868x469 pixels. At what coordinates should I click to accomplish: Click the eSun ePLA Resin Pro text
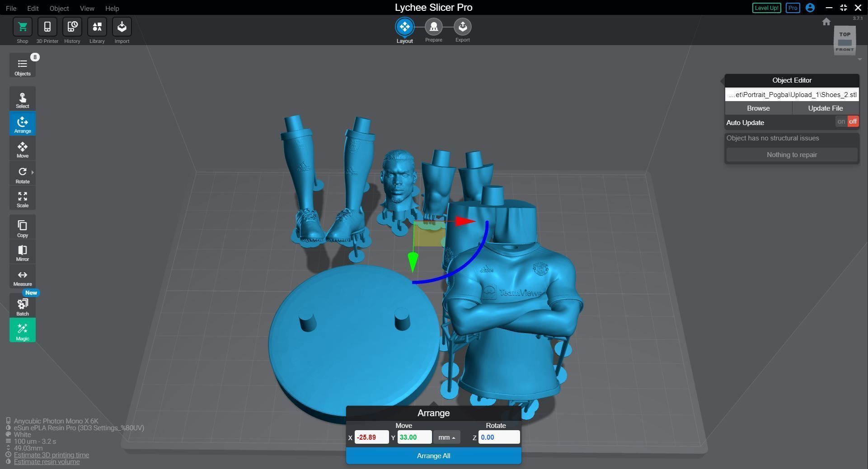[79, 428]
